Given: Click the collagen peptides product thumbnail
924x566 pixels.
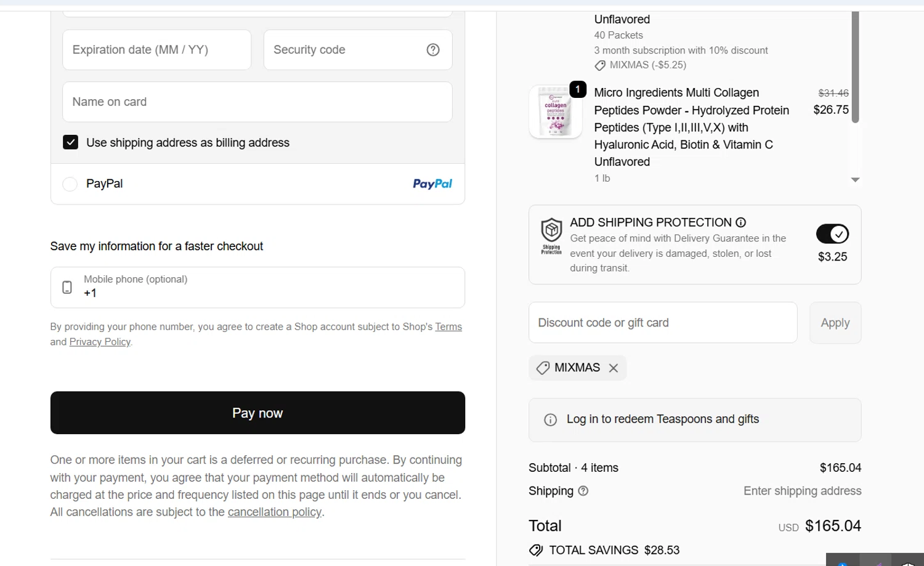Looking at the screenshot, I should click(x=556, y=111).
